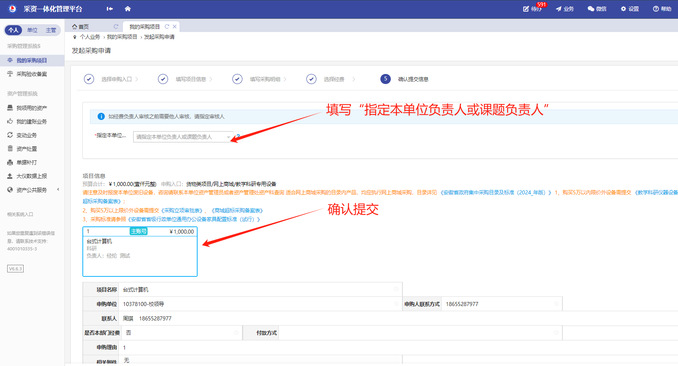The height and width of the screenshot is (366, 678).
Task: Click the blue info icon in notice banner
Action: [101, 116]
